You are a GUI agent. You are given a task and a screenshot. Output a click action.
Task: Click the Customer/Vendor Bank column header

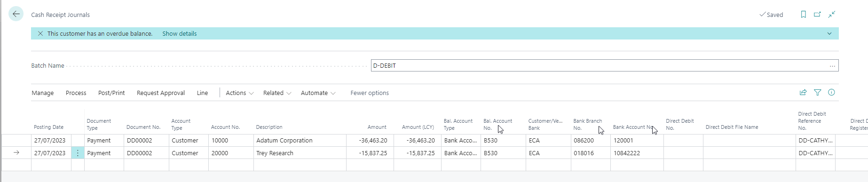[545, 124]
